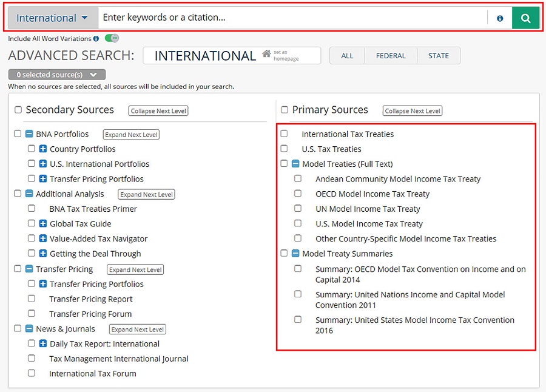Click the green magnifying glass search button
Screen dimensions: 546x392
click(525, 18)
